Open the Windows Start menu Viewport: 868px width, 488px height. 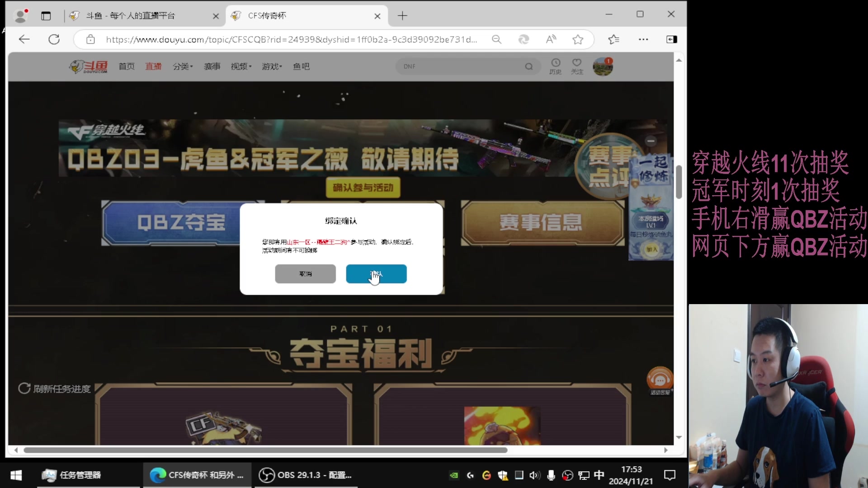coord(16,475)
